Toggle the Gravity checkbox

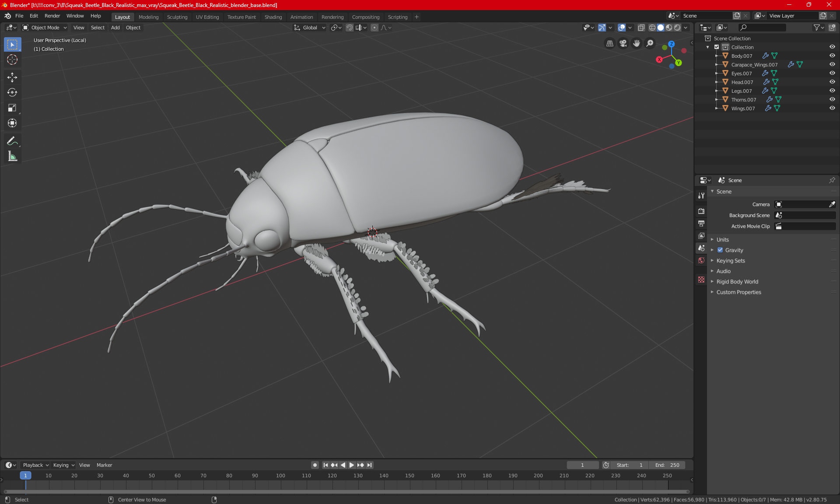720,250
